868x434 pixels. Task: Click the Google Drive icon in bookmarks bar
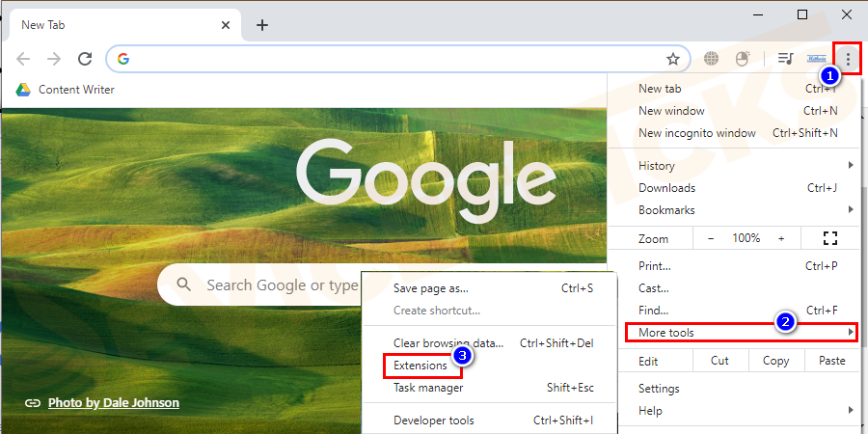(x=23, y=90)
